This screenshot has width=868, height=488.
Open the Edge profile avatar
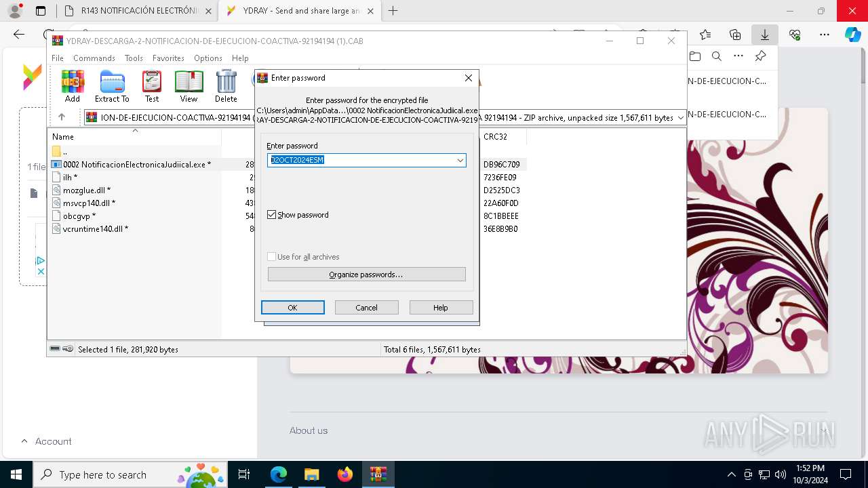click(14, 11)
